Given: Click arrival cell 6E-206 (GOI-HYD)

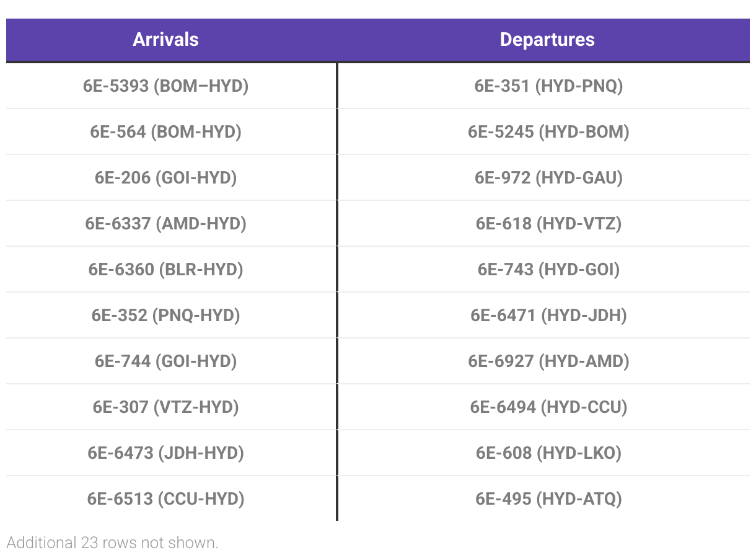Looking at the screenshot, I should click(x=165, y=177).
